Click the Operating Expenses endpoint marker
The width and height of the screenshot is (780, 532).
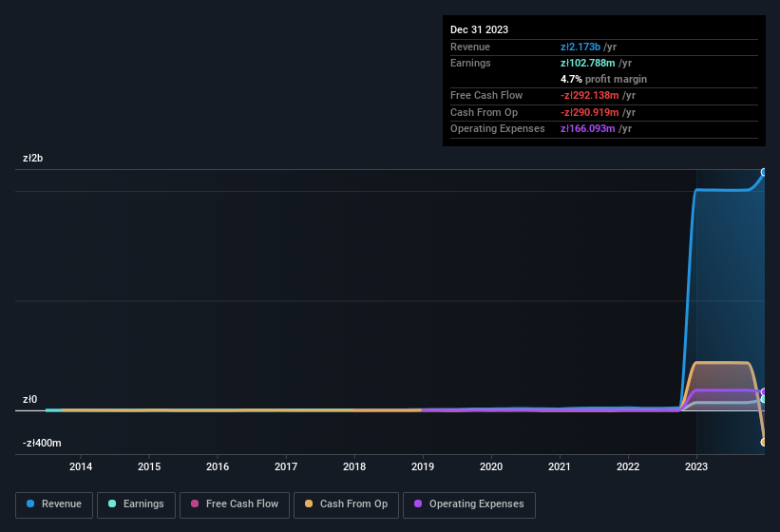pos(764,391)
